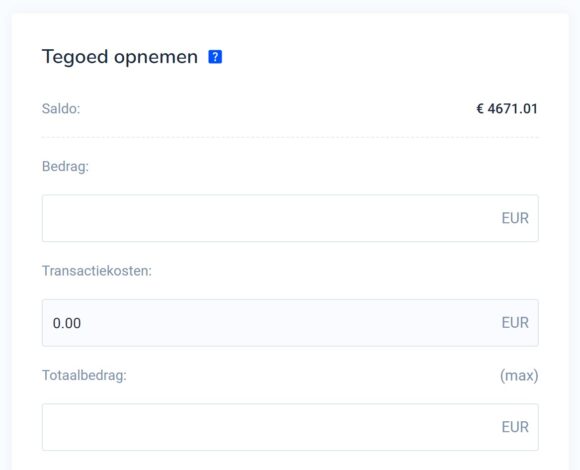Screen dimensions: 580x470
Task: Focus the Totaalbedrag input field
Action: click(290, 427)
